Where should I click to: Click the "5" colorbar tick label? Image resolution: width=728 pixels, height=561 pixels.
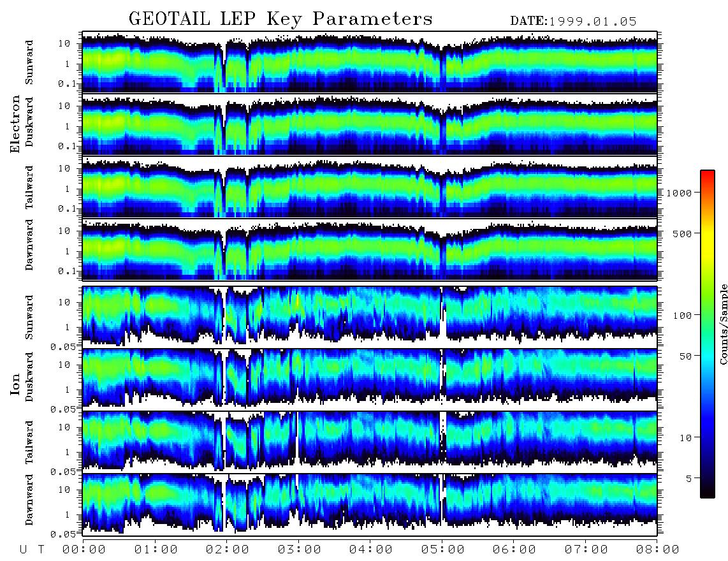(x=689, y=478)
